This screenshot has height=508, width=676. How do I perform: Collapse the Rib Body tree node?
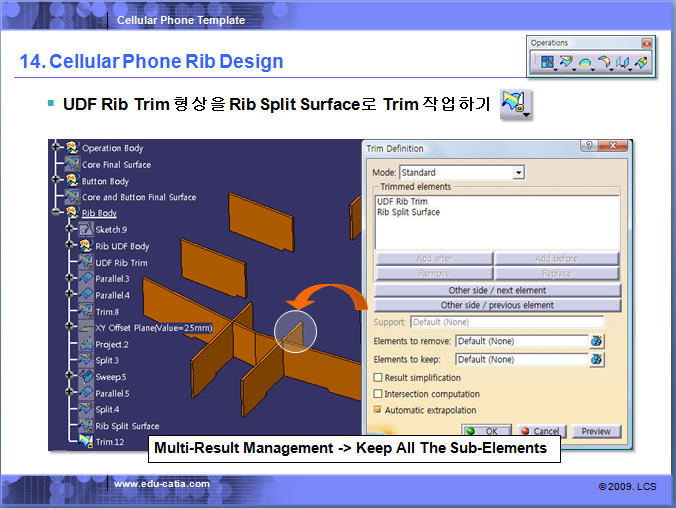pos(57,213)
